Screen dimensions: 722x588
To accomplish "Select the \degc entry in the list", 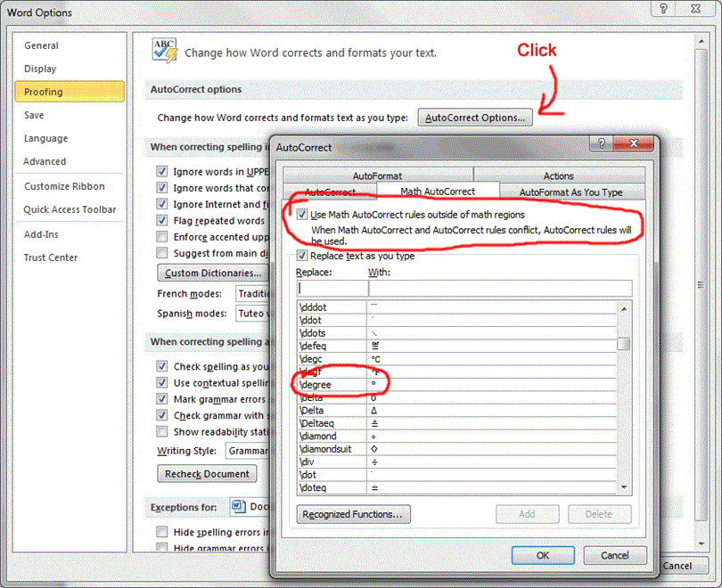I will [x=456, y=358].
